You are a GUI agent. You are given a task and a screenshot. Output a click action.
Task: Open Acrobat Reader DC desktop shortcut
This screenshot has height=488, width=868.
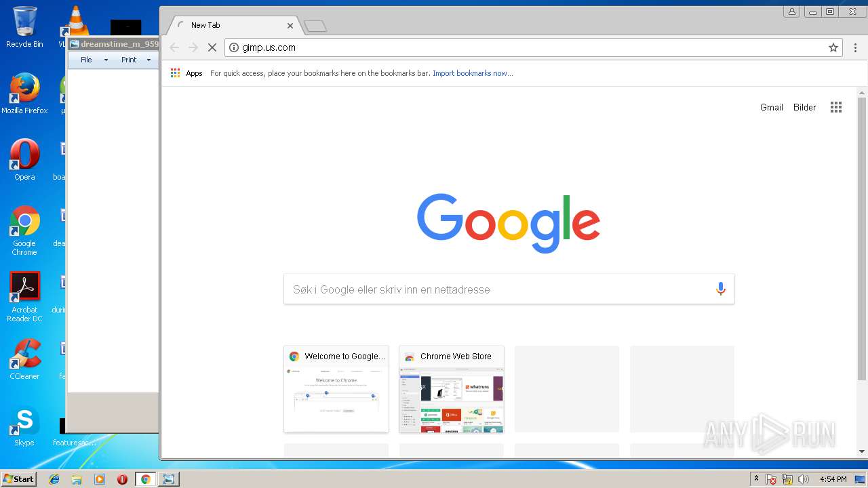tap(24, 297)
